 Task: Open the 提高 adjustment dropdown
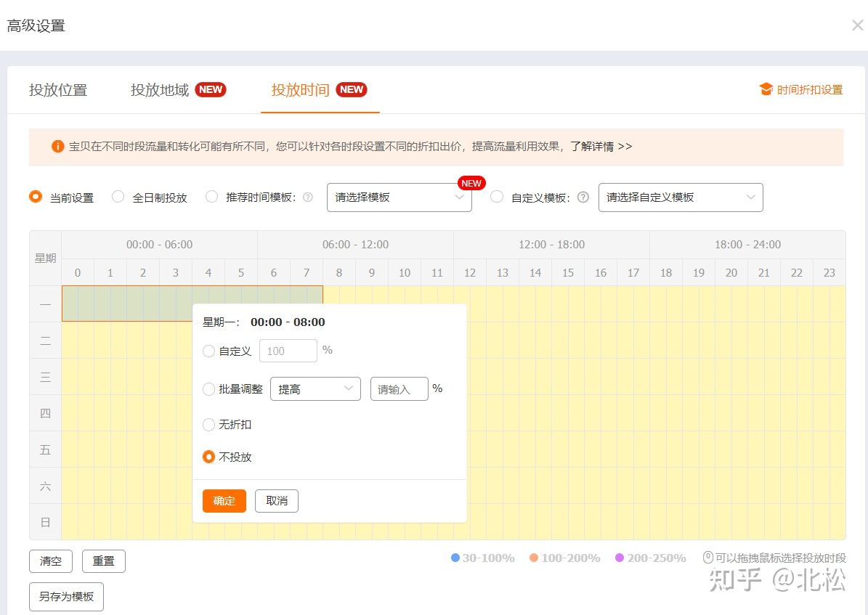(x=315, y=388)
